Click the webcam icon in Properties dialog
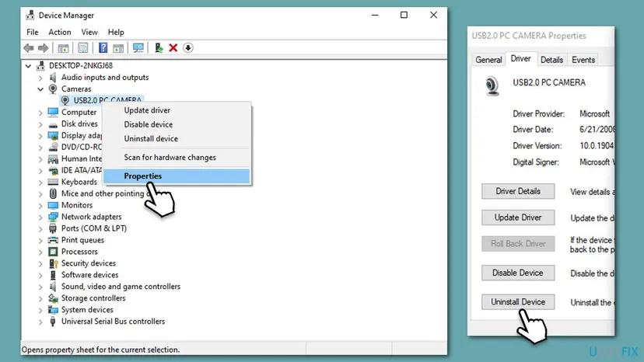644x362 pixels. point(492,86)
